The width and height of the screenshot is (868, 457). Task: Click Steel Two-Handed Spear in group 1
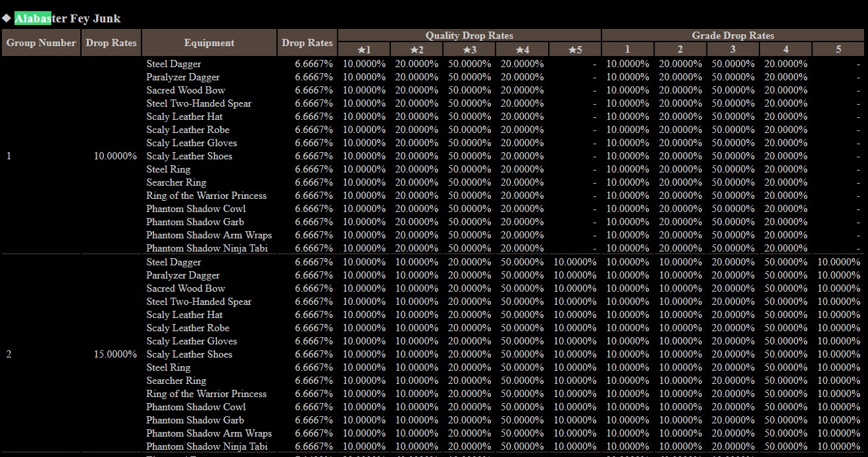coord(199,103)
